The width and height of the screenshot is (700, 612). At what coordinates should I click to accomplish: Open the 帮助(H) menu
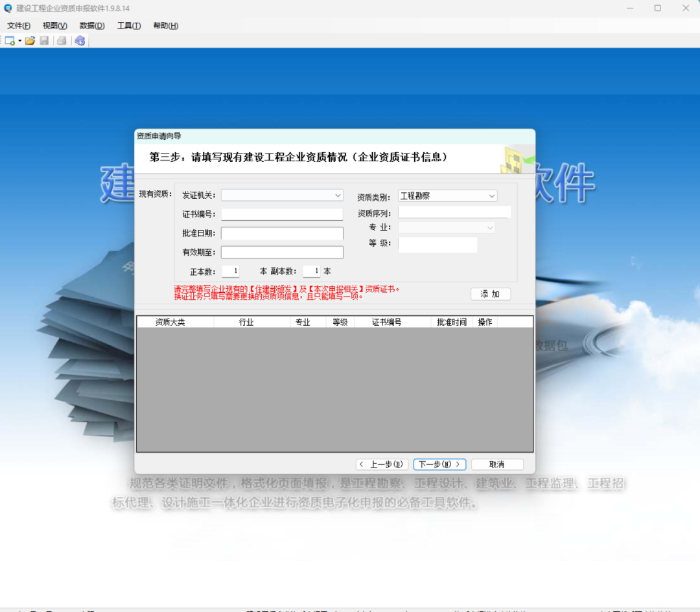[165, 26]
